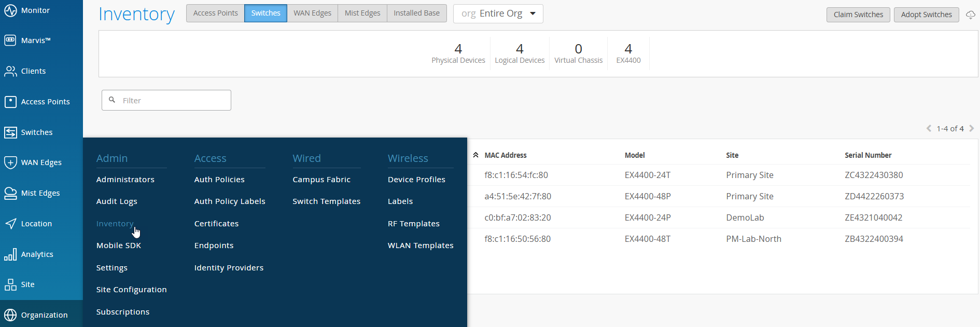980x327 pixels.
Task: Select the Clients icon in sidebar
Action: [x=10, y=71]
